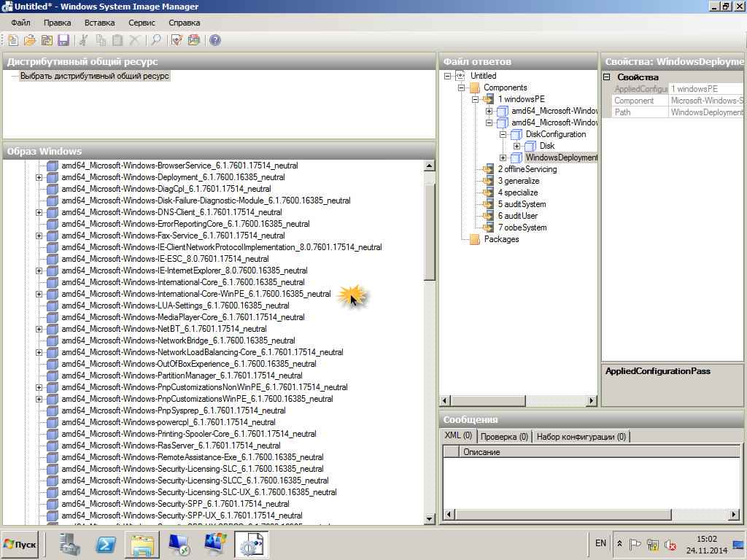Click Выбрать дистрибутивный общий ресурс
Viewport: 747px width, 560px height.
(x=94, y=76)
